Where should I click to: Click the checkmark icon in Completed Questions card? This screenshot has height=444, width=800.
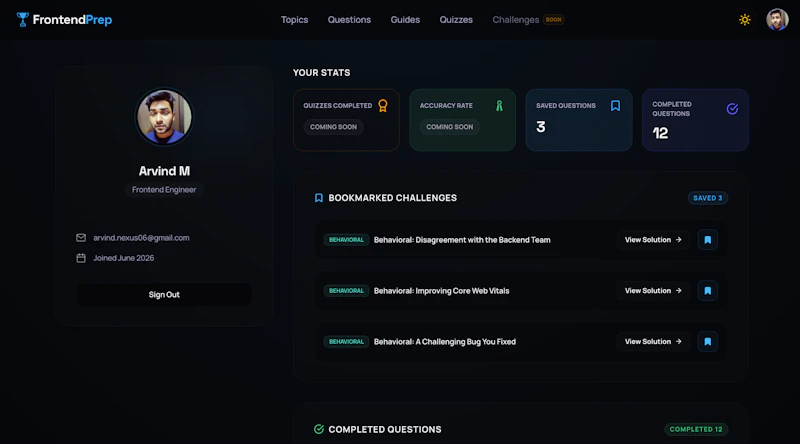coord(732,109)
